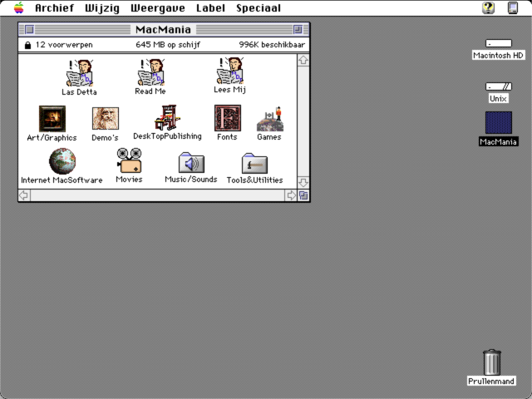Open the application switcher menu icon
This screenshot has width=532, height=399.
click(513, 7)
